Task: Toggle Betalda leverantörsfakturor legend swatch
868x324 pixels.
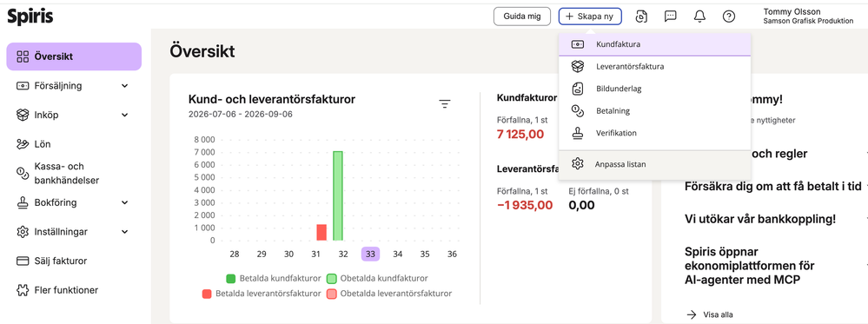Action: [207, 294]
